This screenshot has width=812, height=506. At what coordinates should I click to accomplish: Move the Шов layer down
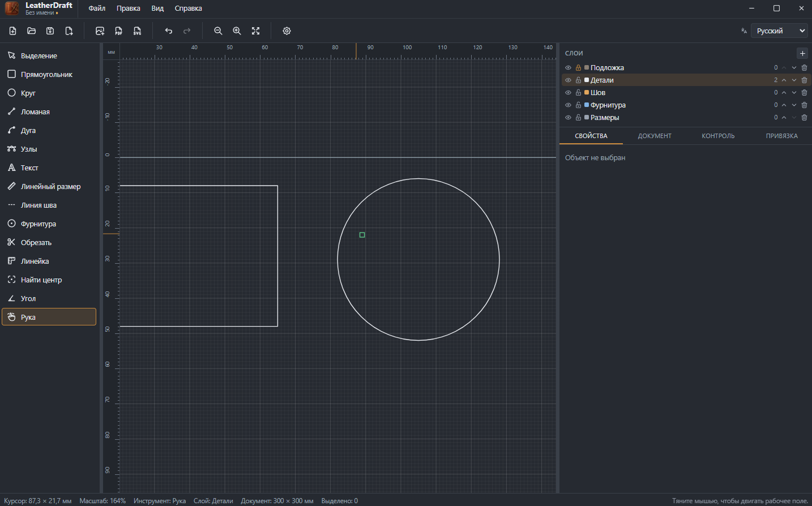(794, 93)
